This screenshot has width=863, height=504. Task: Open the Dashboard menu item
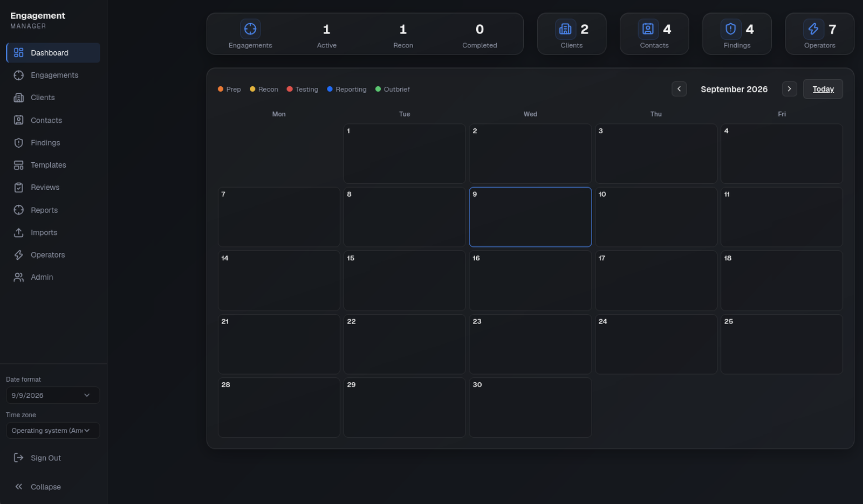[x=53, y=53]
